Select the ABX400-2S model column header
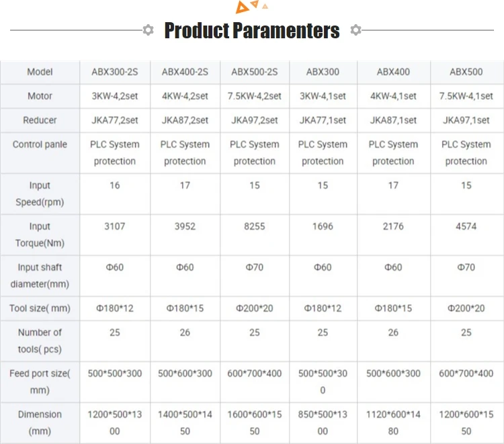 (x=185, y=72)
